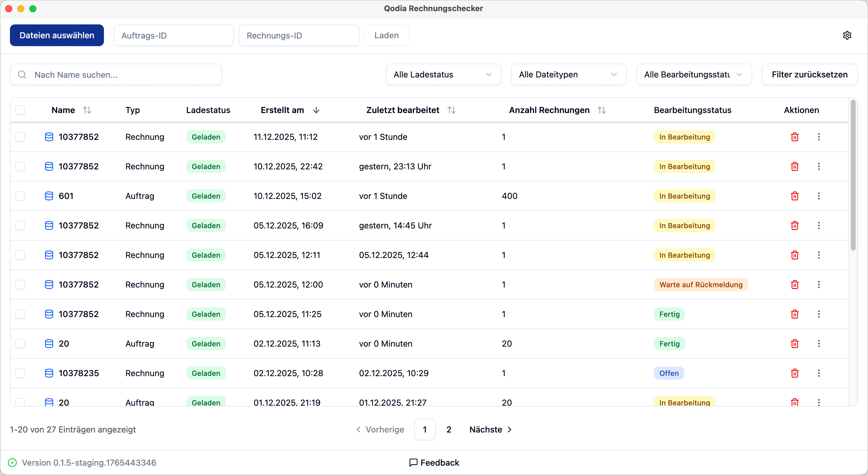The image size is (868, 475).
Task: Toggle sorting on the Name column
Action: (87, 110)
